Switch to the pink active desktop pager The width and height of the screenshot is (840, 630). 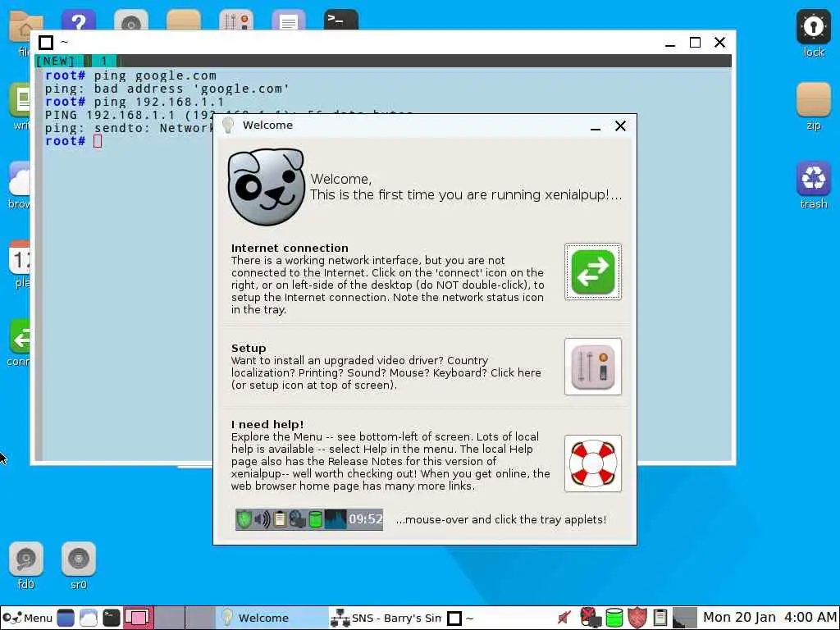[138, 618]
